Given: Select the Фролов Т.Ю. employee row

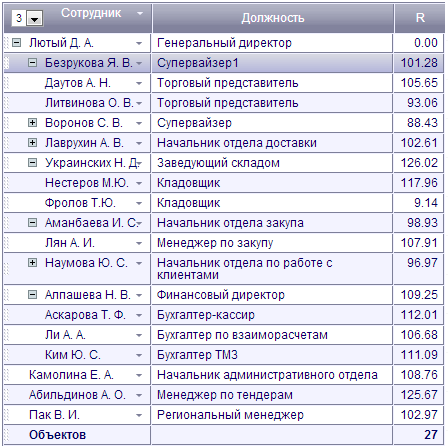Looking at the screenshot, I should tap(224, 203).
